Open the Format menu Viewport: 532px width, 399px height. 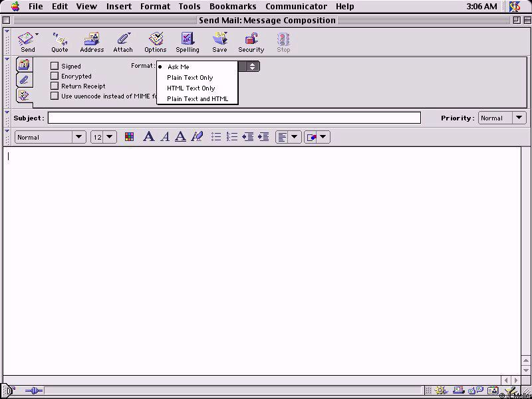point(155,7)
